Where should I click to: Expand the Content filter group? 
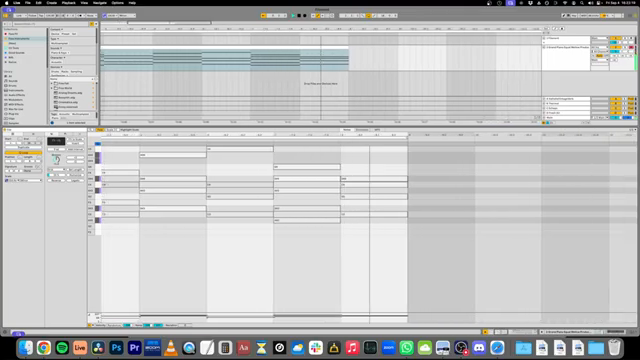pyautogui.click(x=57, y=29)
